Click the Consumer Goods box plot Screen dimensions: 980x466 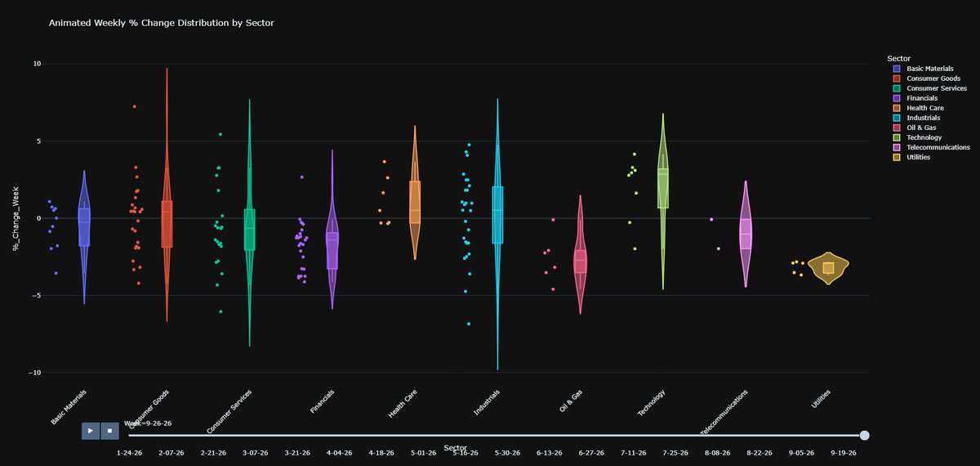pos(167,224)
